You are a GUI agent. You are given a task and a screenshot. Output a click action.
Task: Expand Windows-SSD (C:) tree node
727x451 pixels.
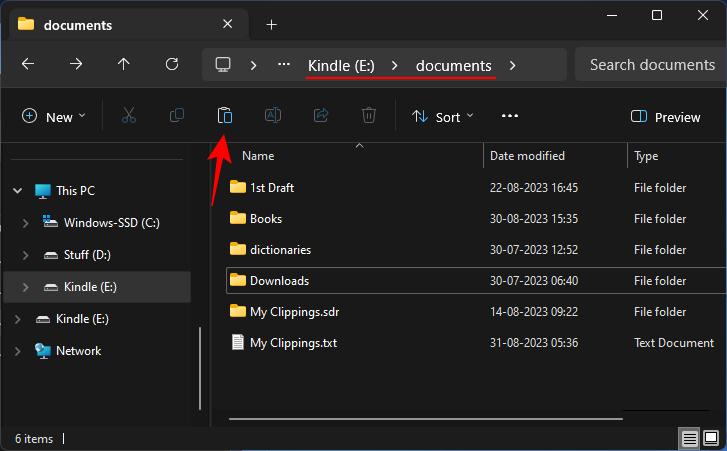[x=25, y=222]
